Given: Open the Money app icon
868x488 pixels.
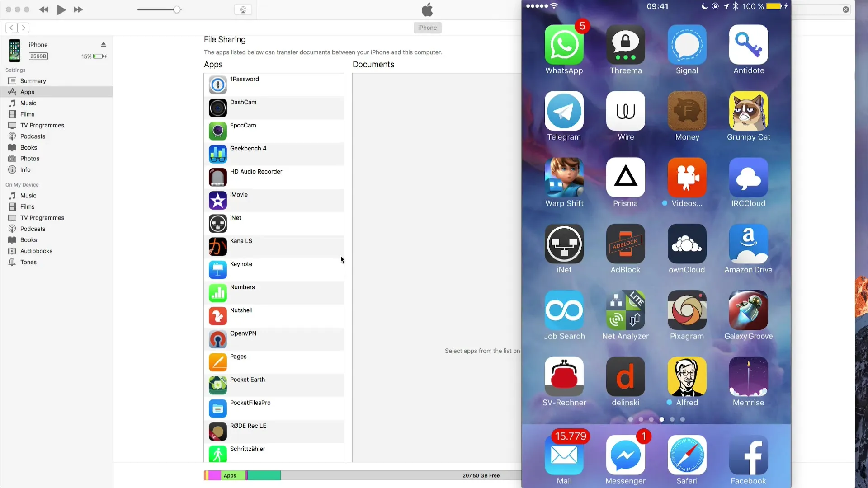Looking at the screenshot, I should pos(687,111).
